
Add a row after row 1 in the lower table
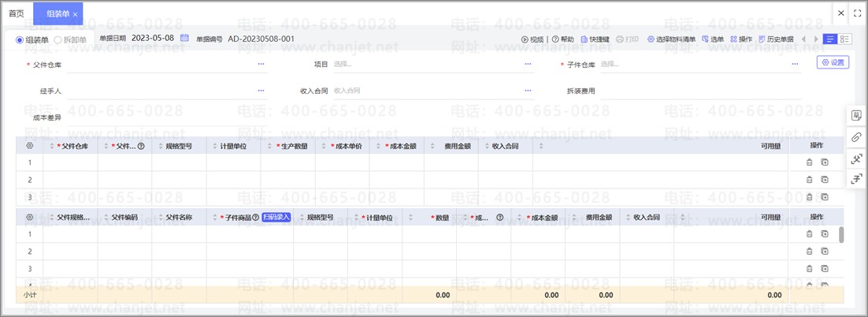point(825,234)
